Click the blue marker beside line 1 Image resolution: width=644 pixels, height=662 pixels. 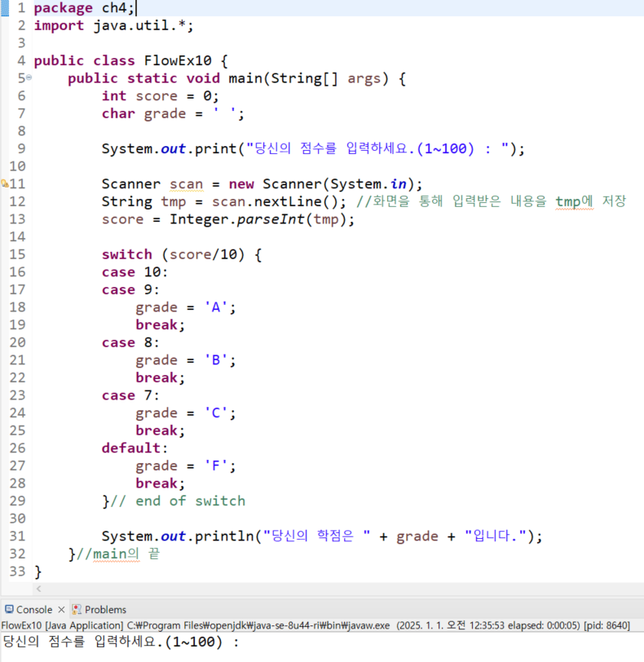5,8
